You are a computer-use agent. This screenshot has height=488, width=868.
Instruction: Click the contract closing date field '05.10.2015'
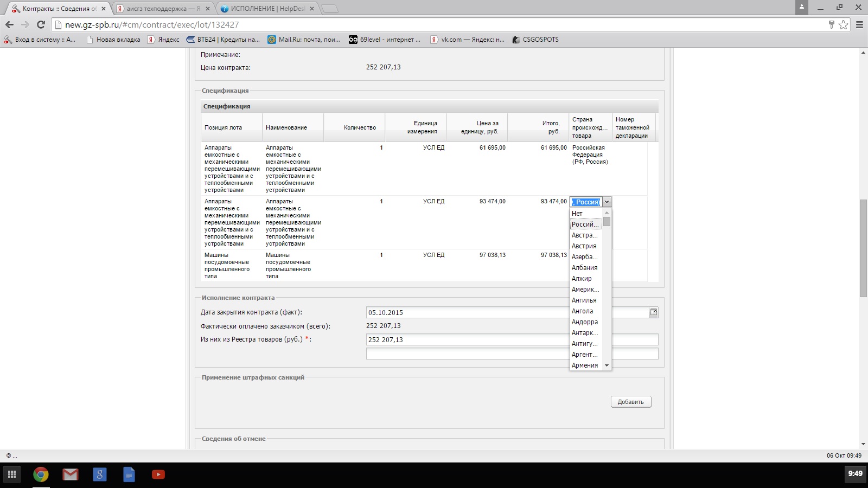[x=507, y=312]
